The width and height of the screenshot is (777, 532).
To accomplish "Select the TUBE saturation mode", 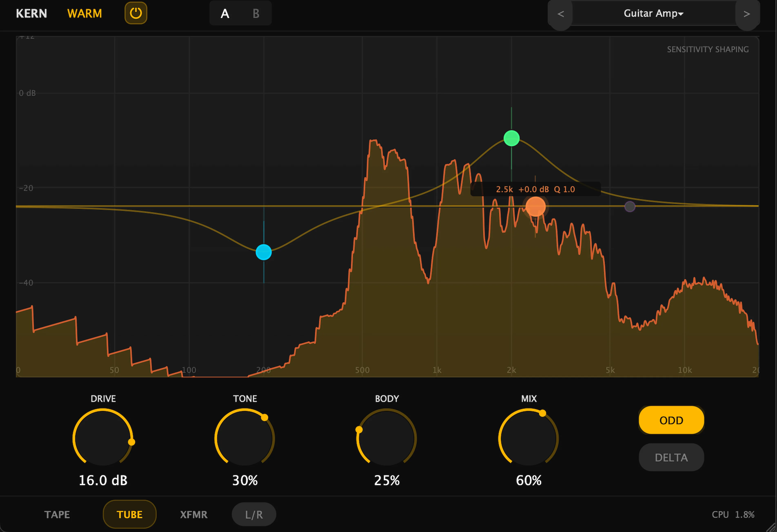I will pos(129,514).
